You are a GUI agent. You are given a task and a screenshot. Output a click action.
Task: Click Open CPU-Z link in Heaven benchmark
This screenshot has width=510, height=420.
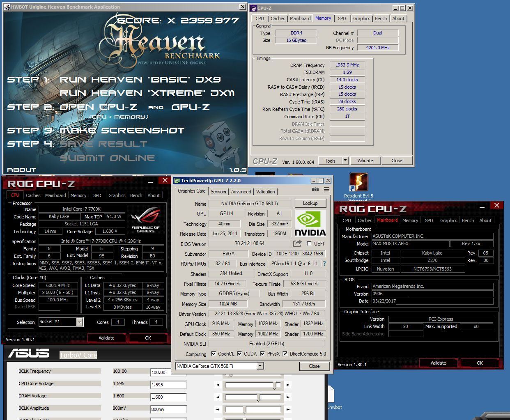point(98,107)
